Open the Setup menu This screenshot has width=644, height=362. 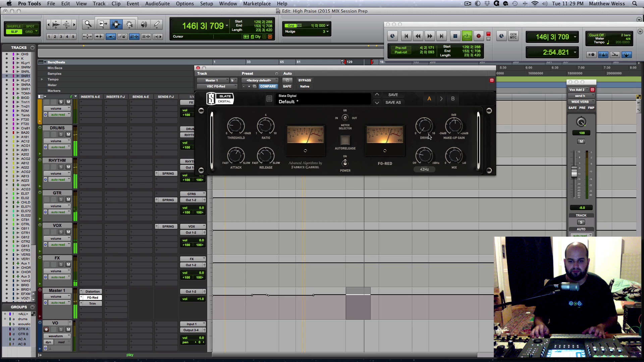pos(207,4)
